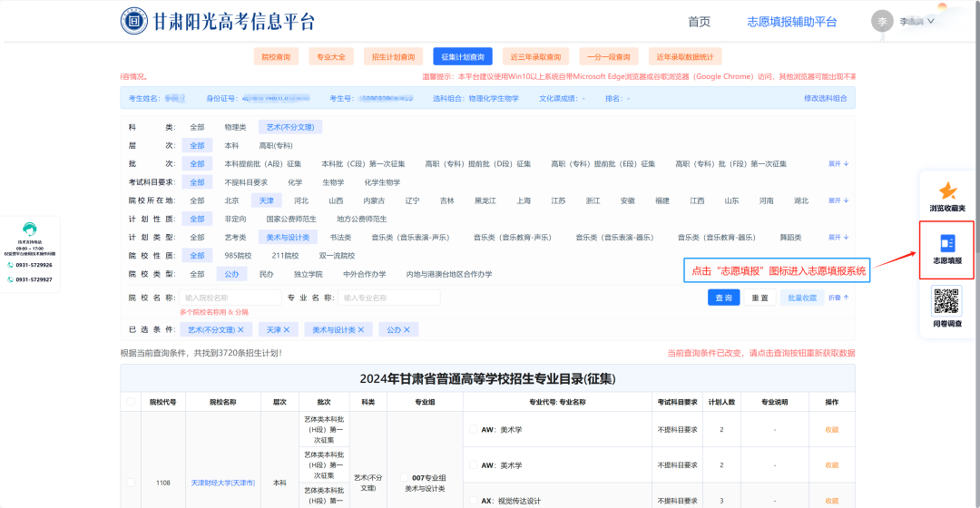
Task: Expand the 院校所在地 province list
Action: 838,200
